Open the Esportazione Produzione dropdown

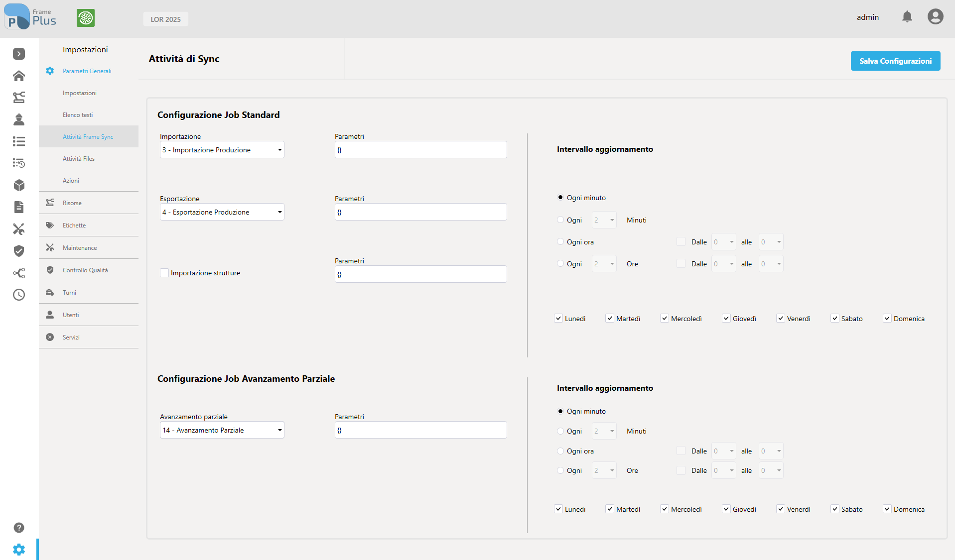(222, 212)
